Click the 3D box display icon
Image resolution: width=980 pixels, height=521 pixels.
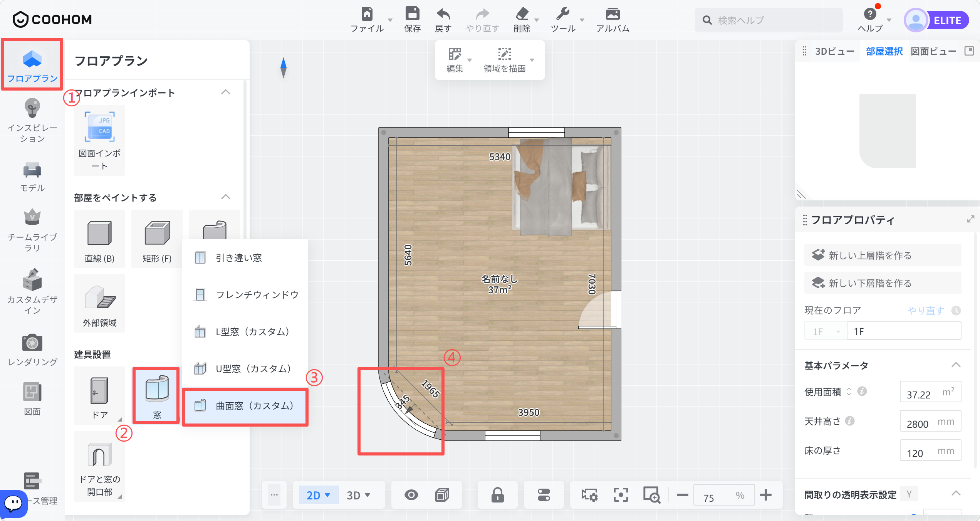[442, 495]
